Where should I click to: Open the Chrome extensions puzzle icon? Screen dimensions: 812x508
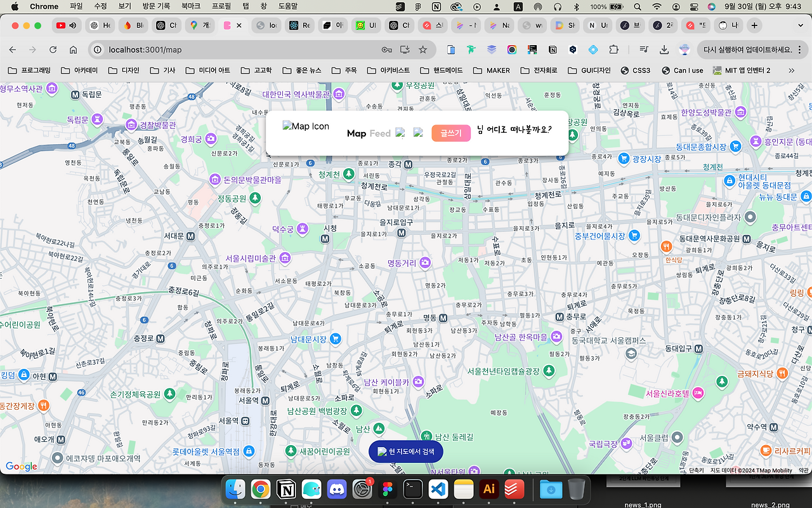613,49
